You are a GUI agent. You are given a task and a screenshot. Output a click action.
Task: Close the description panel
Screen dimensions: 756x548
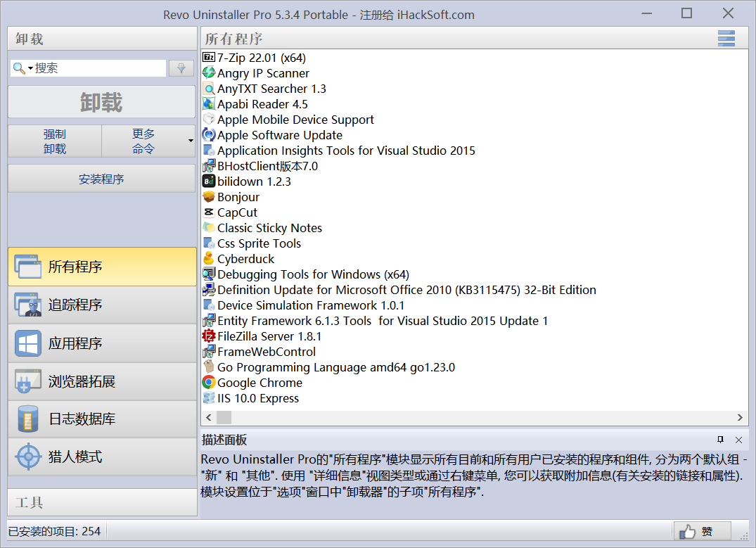click(738, 440)
